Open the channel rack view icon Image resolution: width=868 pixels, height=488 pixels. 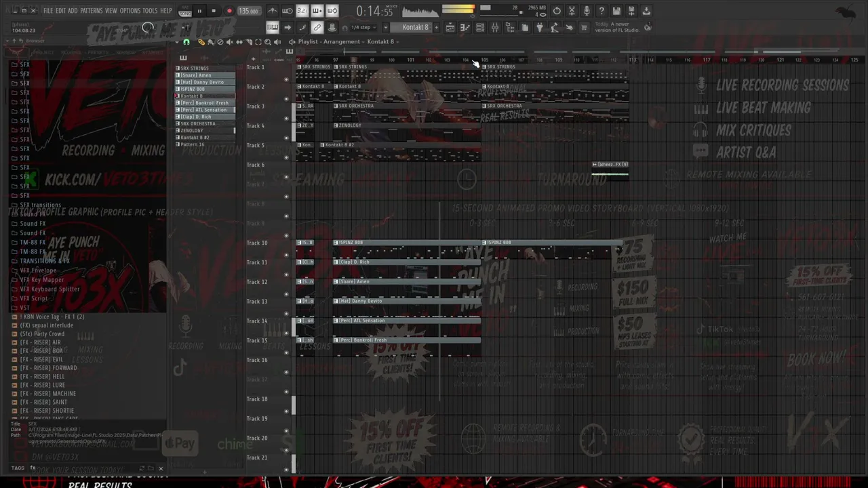point(479,27)
